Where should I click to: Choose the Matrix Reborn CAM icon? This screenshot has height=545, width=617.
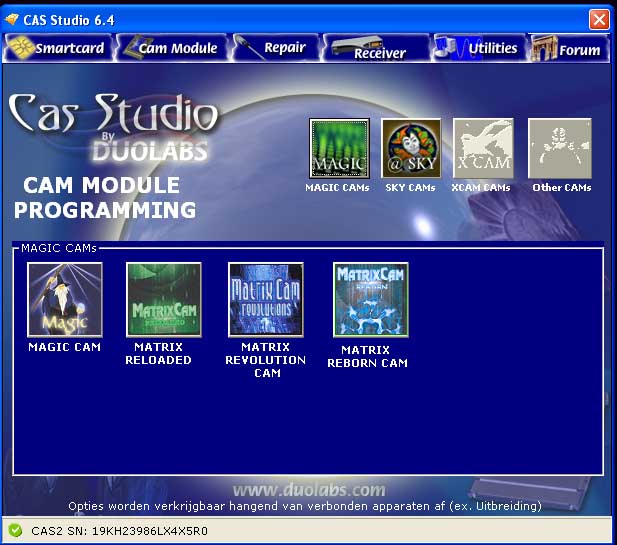coord(371,300)
